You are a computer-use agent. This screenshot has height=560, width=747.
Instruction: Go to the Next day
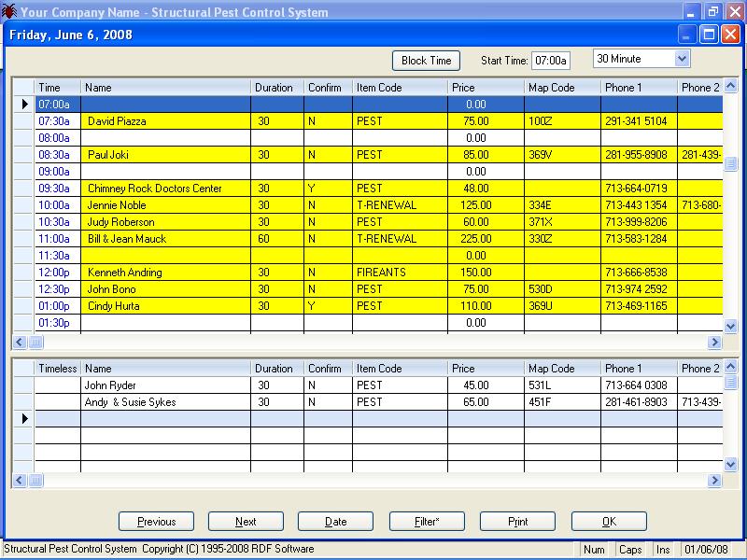pyautogui.click(x=246, y=522)
